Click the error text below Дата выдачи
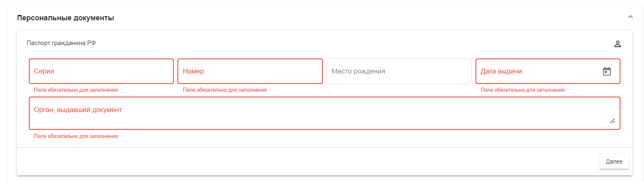Screen dimensions: 644x181 523,90
